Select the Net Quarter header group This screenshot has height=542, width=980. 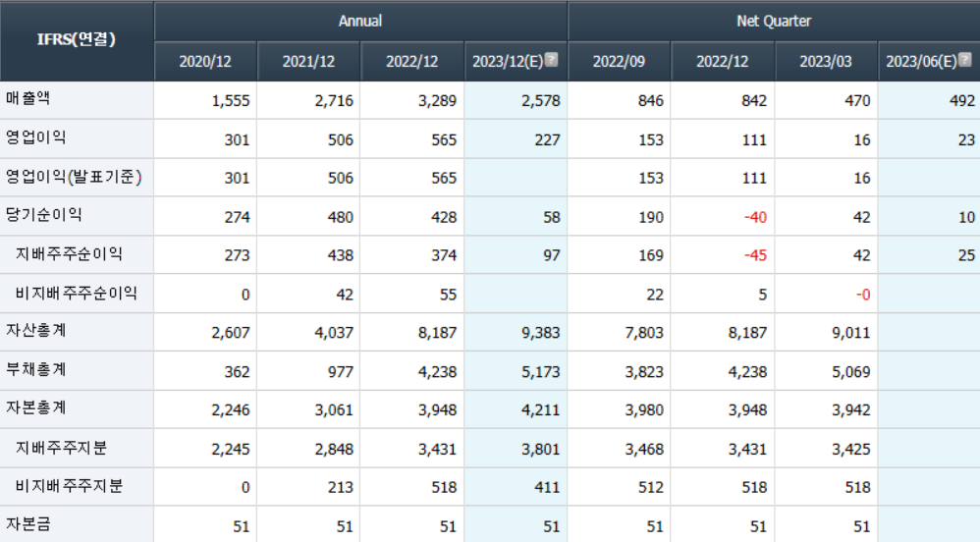774,21
